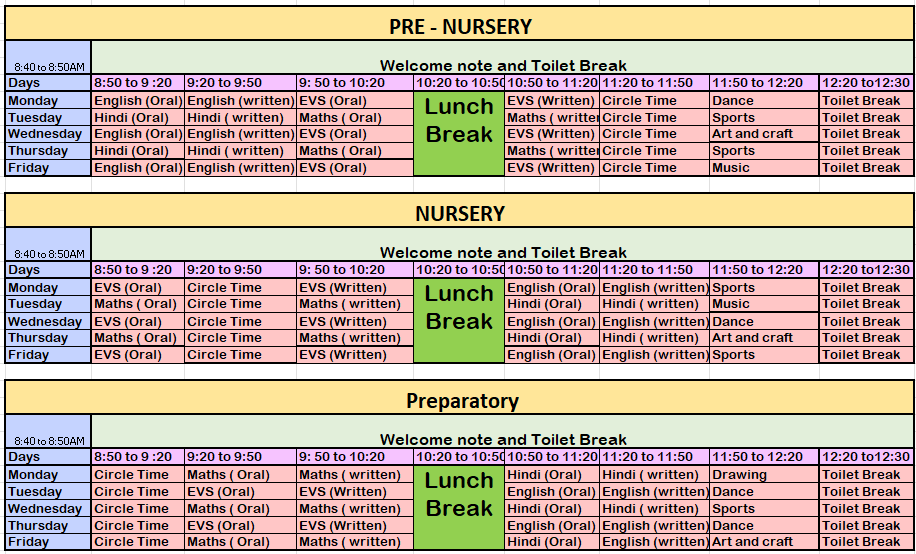
Task: Click Preparatory Monday's Drawing cell
Action: [x=763, y=475]
